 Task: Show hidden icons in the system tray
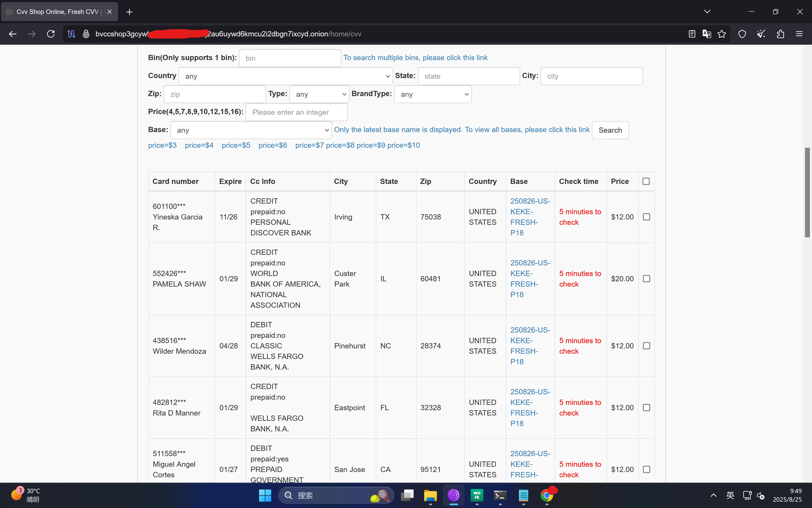point(714,495)
